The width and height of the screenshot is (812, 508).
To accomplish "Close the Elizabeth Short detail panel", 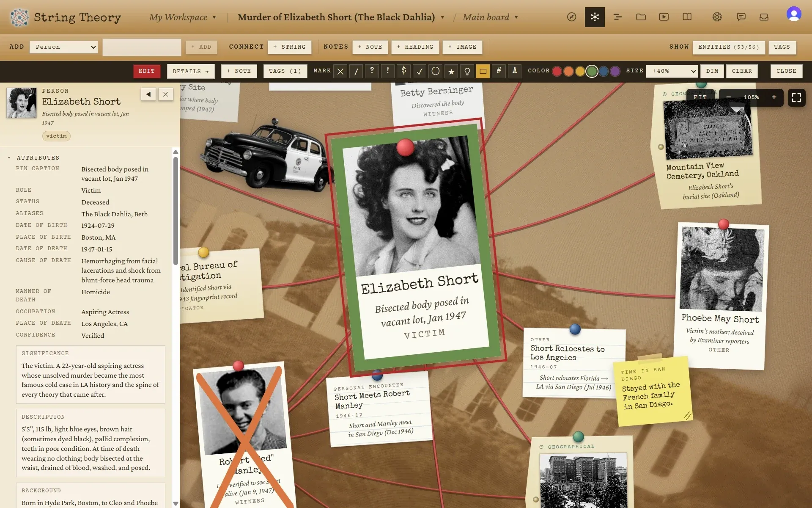I will (166, 94).
